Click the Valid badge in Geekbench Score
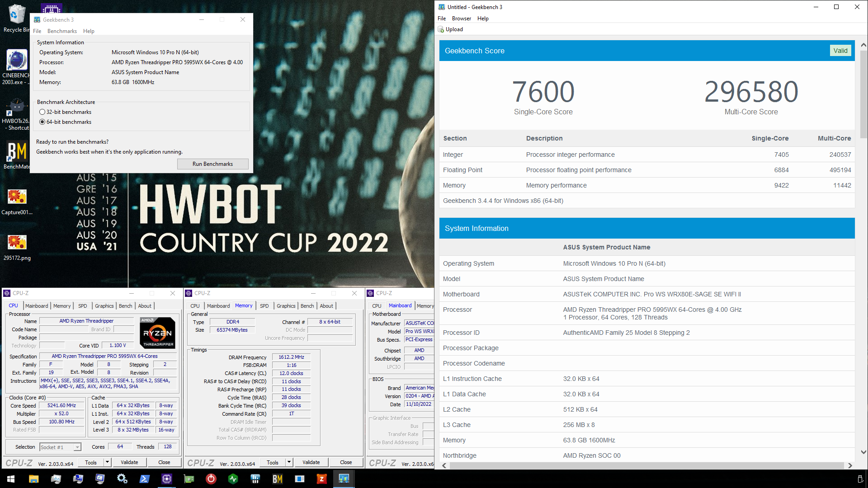Image resolution: width=868 pixels, height=488 pixels. pyautogui.click(x=840, y=51)
